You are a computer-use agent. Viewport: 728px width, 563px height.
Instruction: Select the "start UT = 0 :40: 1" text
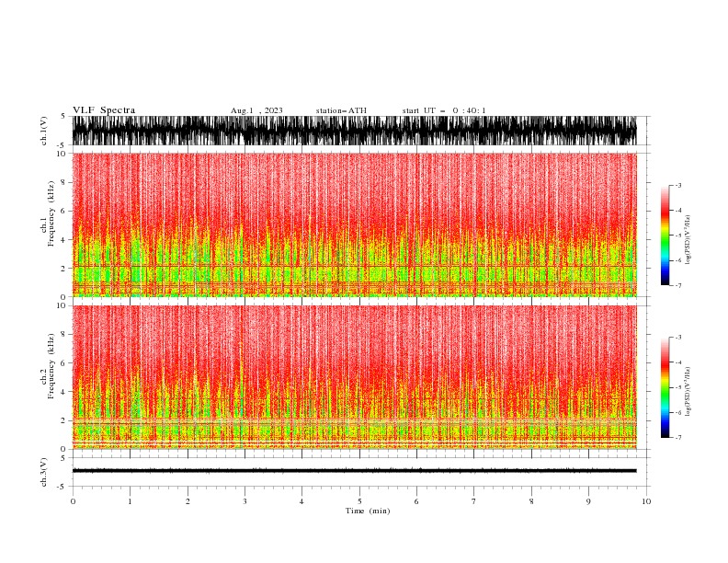click(x=444, y=110)
